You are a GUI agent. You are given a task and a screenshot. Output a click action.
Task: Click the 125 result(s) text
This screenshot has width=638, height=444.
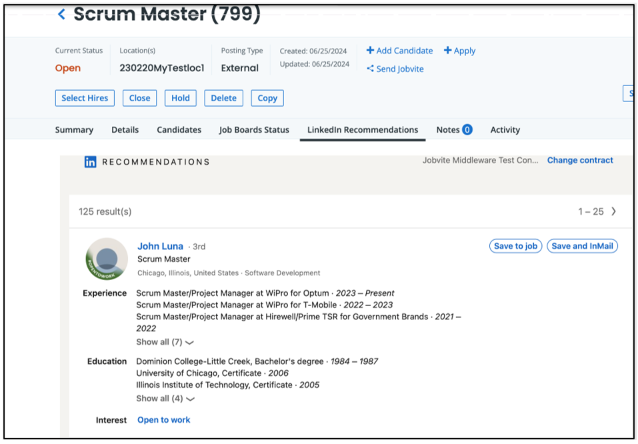[105, 212]
